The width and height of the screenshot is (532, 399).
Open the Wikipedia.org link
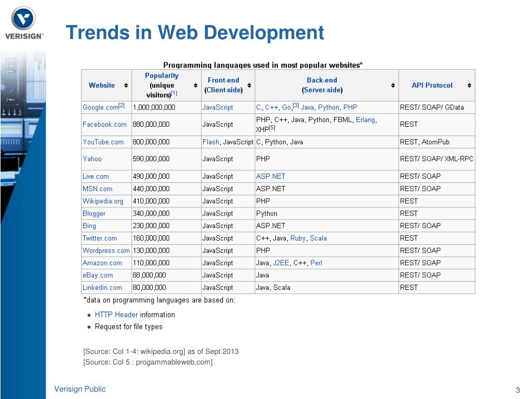point(103,201)
